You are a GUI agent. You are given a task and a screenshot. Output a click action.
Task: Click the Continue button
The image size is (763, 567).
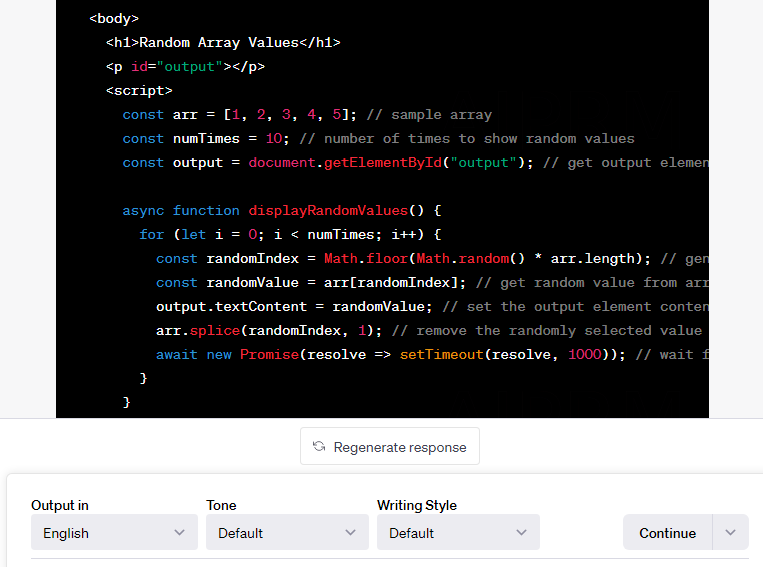pos(668,532)
